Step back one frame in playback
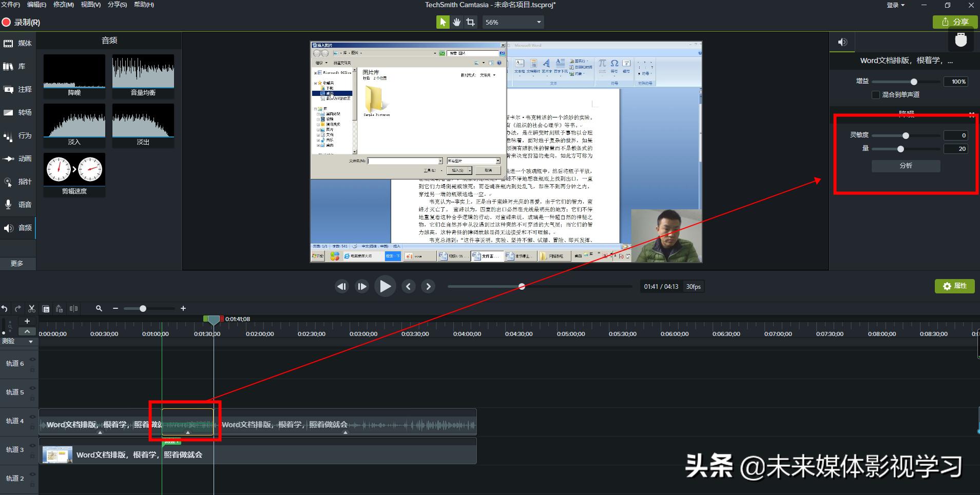The width and height of the screenshot is (980, 495). pyautogui.click(x=342, y=287)
